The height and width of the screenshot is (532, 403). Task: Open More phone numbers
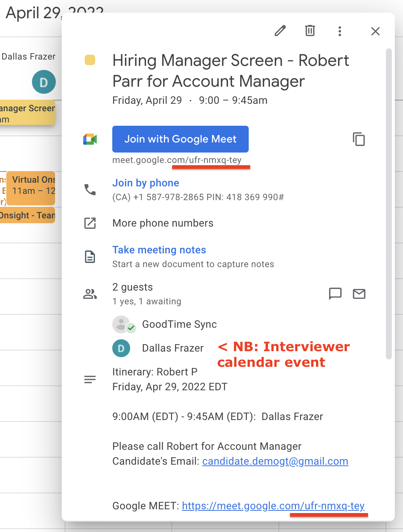[163, 223]
